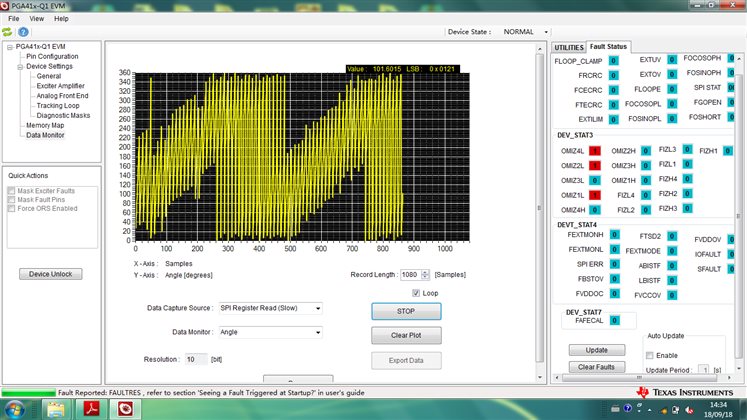Enable Auto Update checkbox
The width and height of the screenshot is (747, 420).
pyautogui.click(x=649, y=356)
